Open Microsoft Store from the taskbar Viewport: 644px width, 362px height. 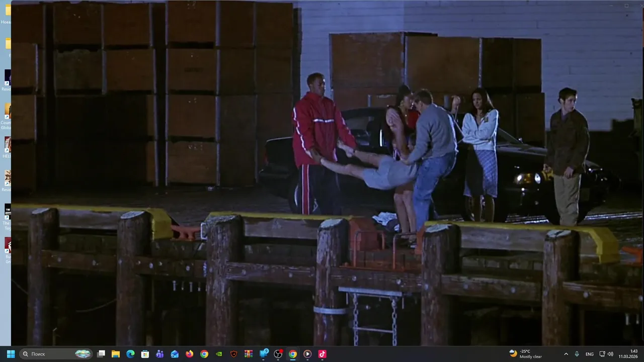point(145,354)
